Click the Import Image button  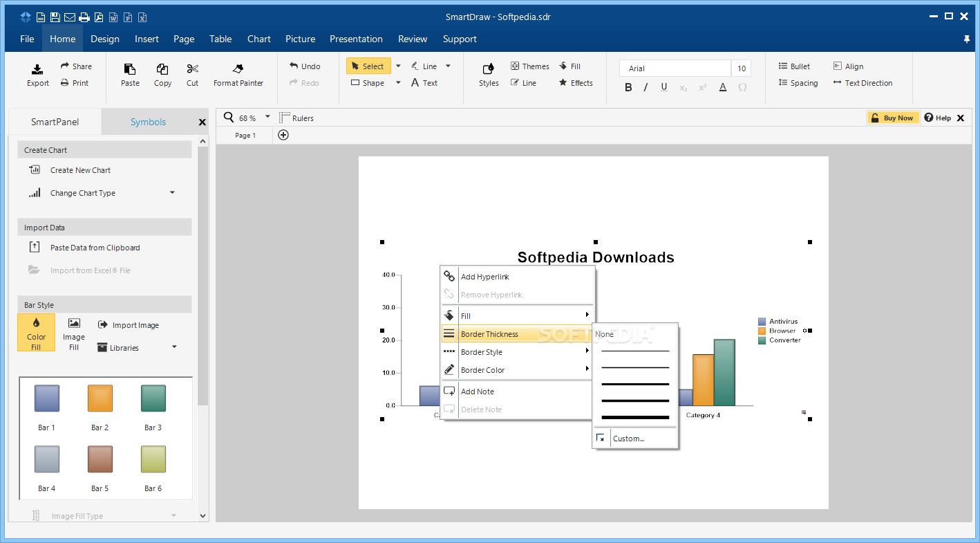click(x=129, y=325)
